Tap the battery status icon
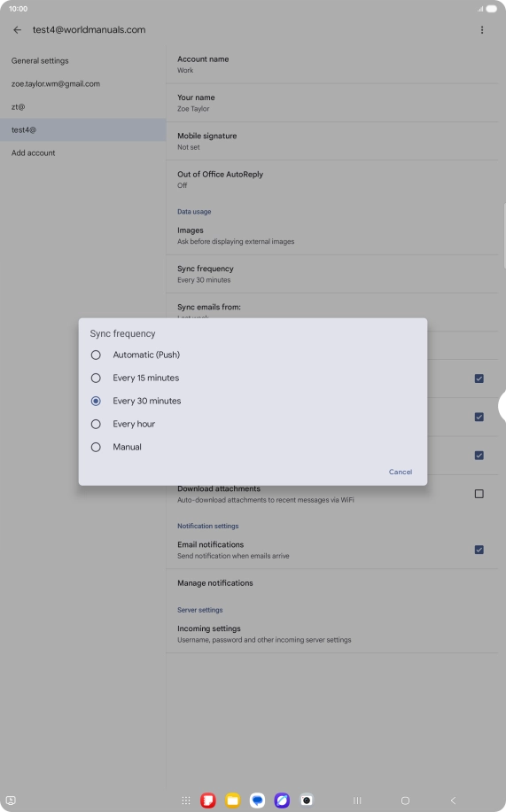 coord(492,9)
